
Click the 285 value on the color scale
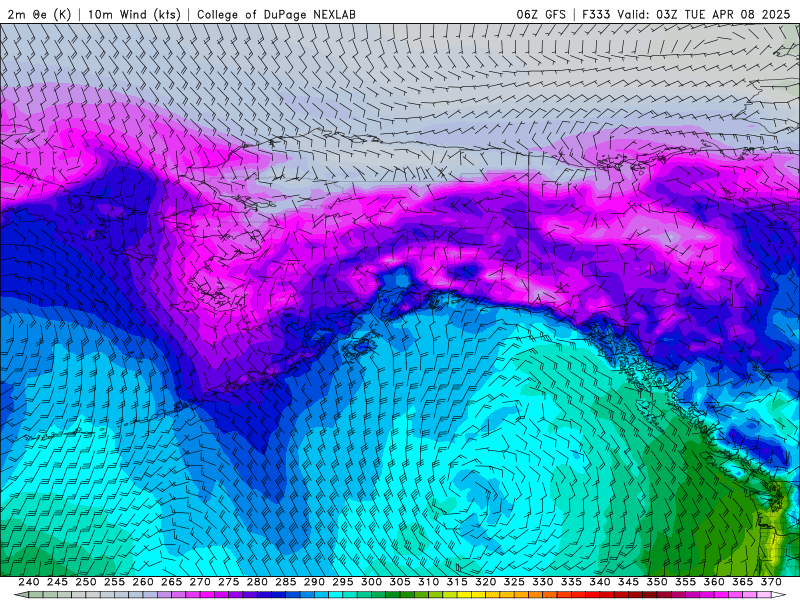click(286, 582)
